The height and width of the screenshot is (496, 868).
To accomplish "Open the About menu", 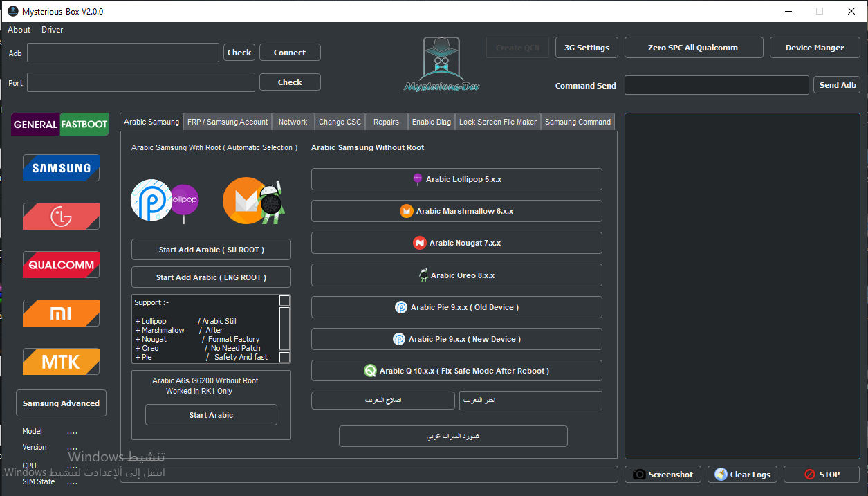I will click(x=19, y=29).
